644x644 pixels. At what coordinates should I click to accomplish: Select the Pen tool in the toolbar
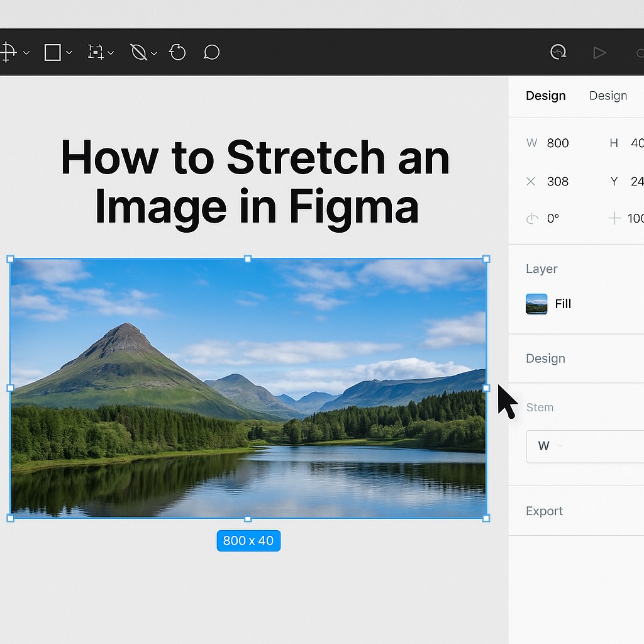click(x=139, y=52)
